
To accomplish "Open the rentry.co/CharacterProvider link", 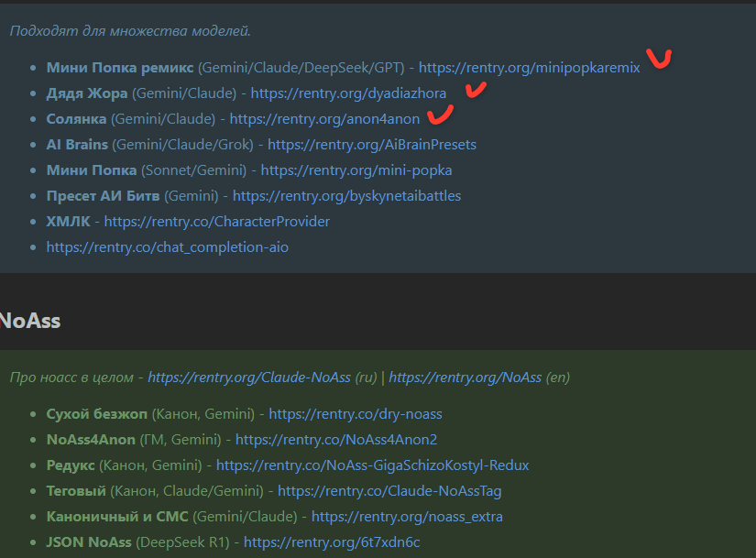I will [217, 222].
